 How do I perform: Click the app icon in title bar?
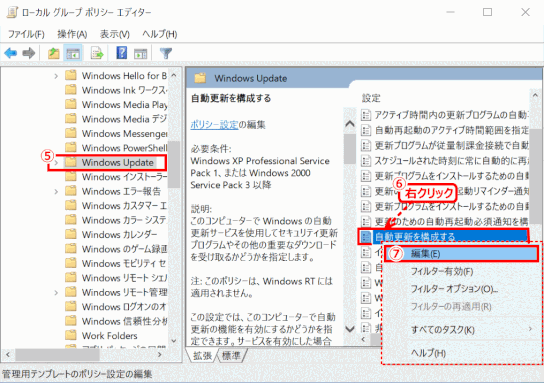(12, 12)
